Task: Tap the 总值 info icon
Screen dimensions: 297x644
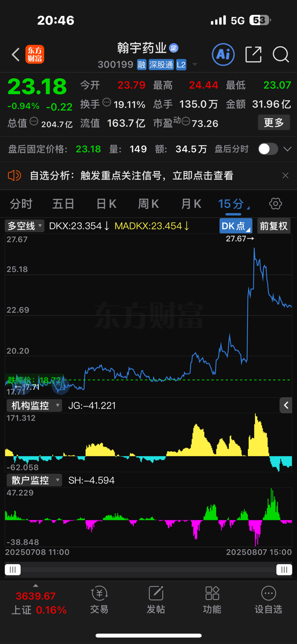Action: pos(34,122)
